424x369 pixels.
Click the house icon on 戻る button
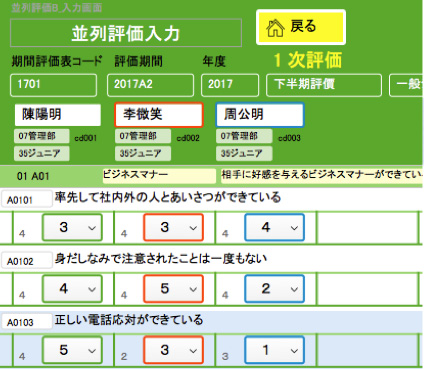click(x=275, y=28)
